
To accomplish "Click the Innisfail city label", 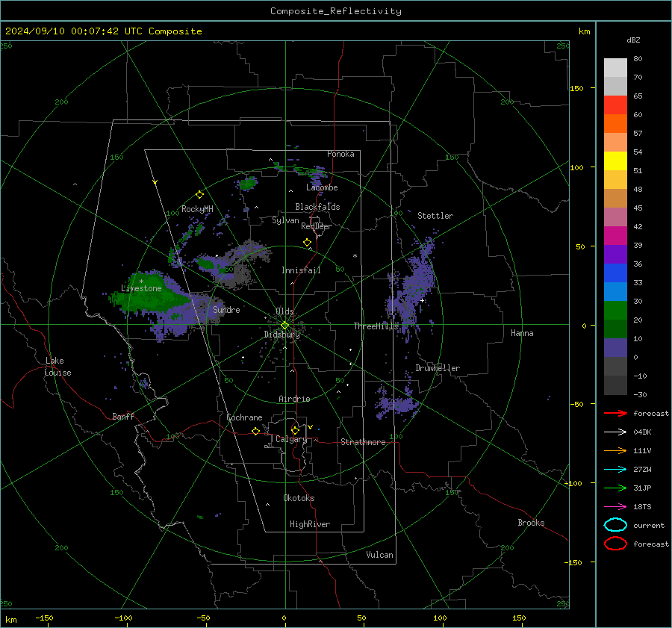I will point(301,270).
